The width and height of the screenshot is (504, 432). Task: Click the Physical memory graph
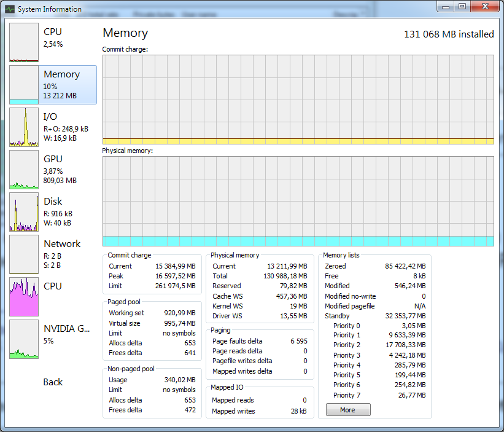coord(298,201)
